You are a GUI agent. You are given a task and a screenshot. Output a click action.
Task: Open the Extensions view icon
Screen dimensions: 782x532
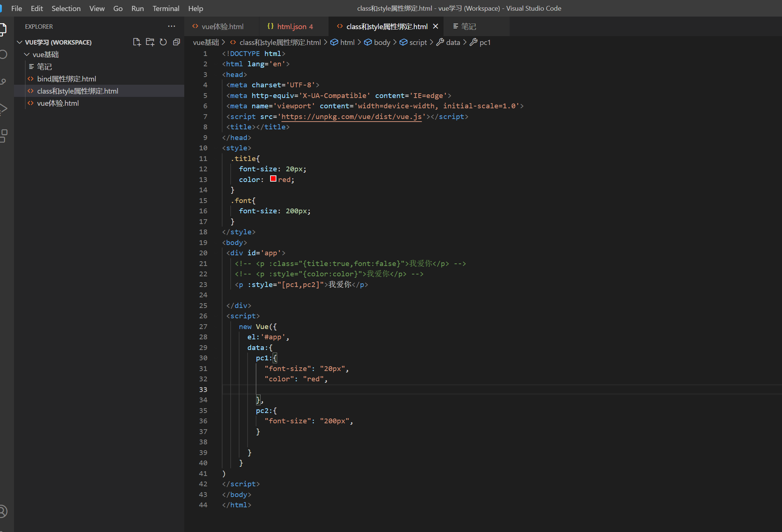click(4, 135)
